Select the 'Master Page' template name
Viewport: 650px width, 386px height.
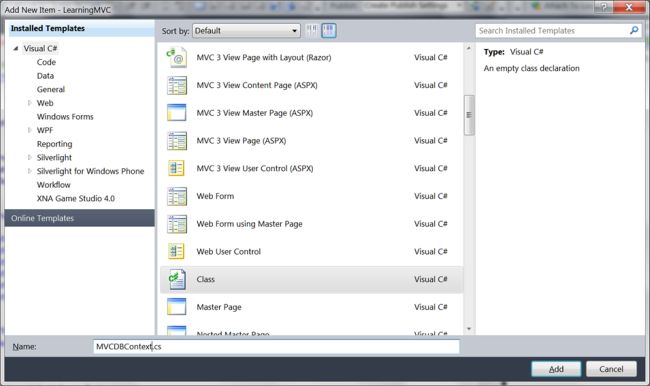[219, 307]
